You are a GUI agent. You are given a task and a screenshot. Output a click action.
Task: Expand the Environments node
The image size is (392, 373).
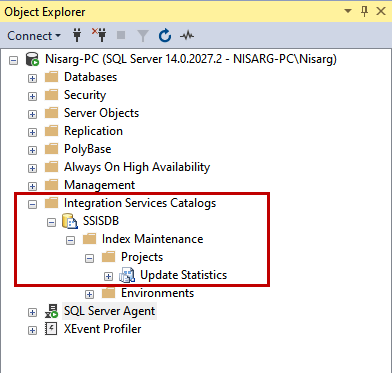point(89,295)
